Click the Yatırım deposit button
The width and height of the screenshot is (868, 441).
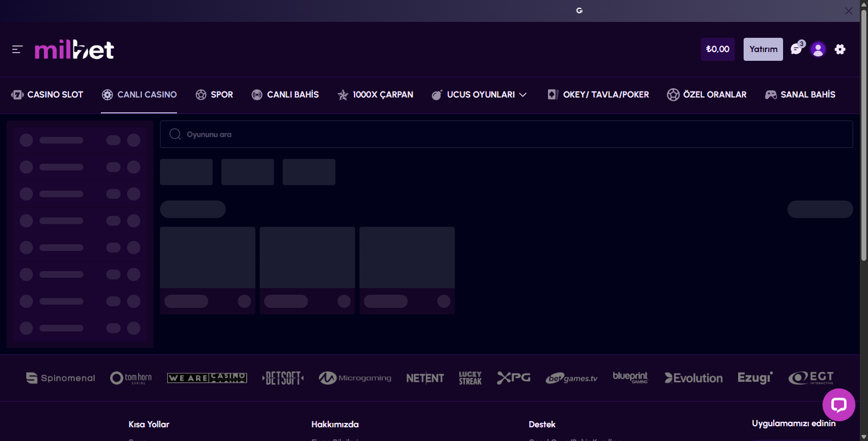[x=763, y=49]
